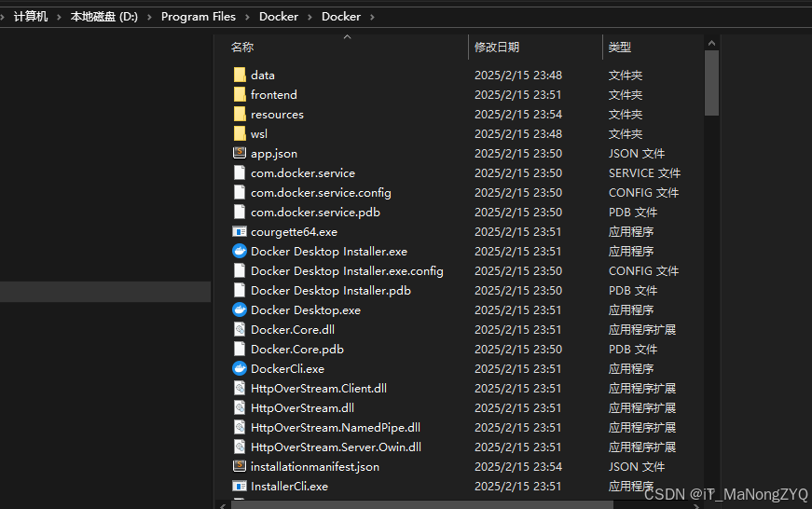Navigate to 计算机 in the address bar
The image size is (812, 509).
[31, 17]
